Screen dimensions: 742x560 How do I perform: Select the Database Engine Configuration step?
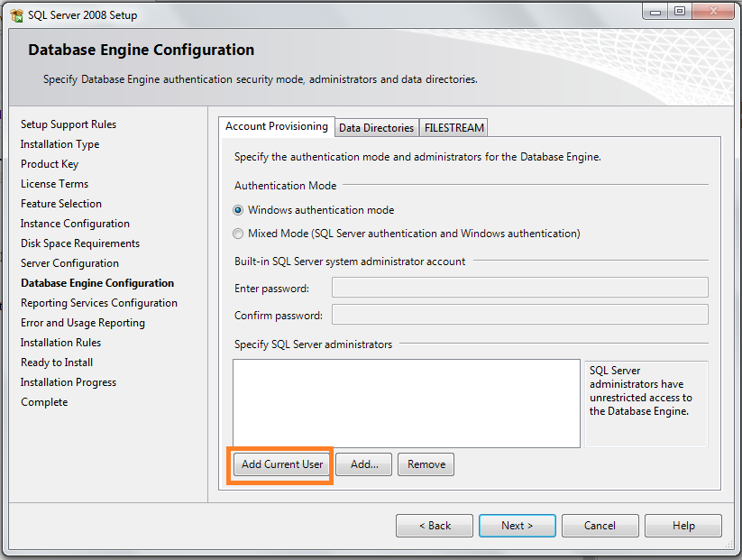pos(97,283)
